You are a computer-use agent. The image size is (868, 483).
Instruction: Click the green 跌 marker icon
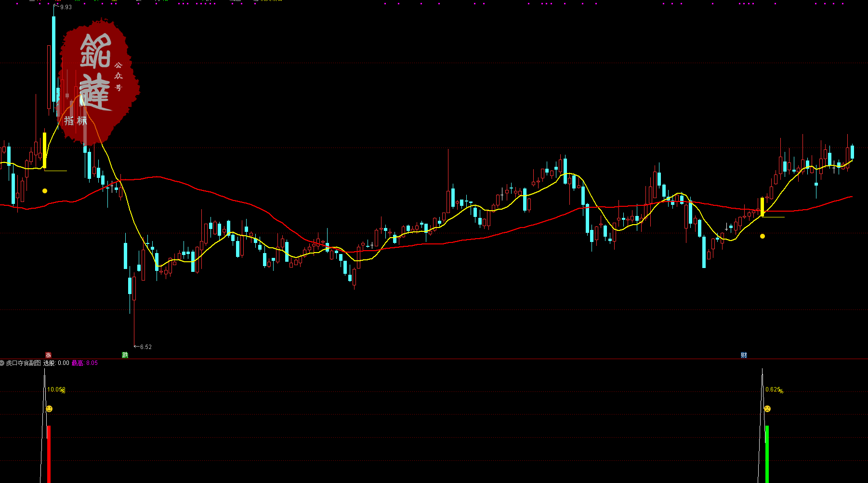click(x=125, y=355)
